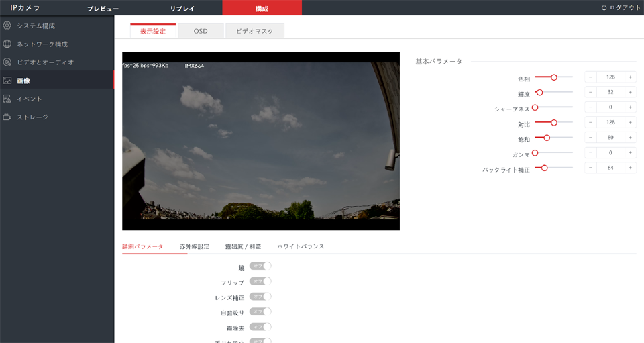Click the ネットワーク構成 globe icon

coord(7,44)
